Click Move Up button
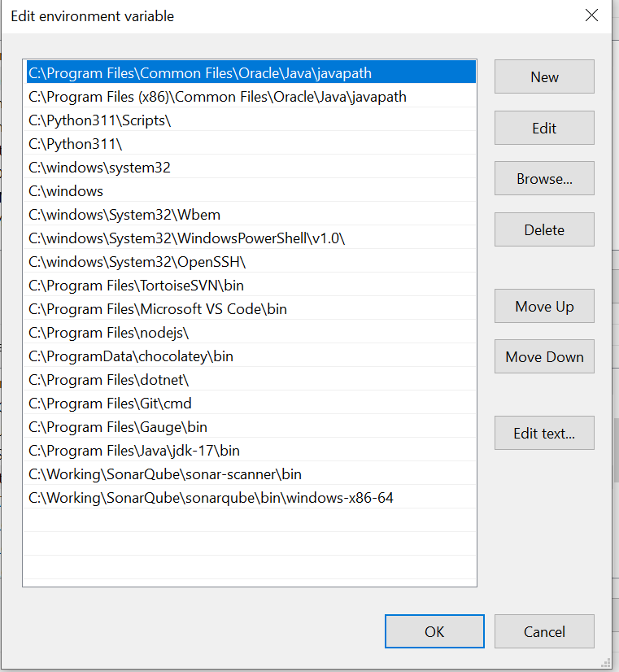 tap(544, 307)
